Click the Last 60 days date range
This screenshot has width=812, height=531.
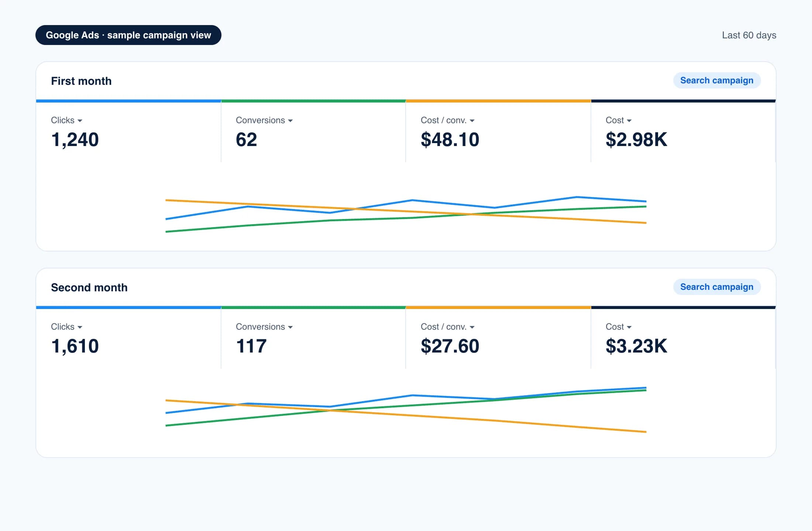(x=749, y=35)
